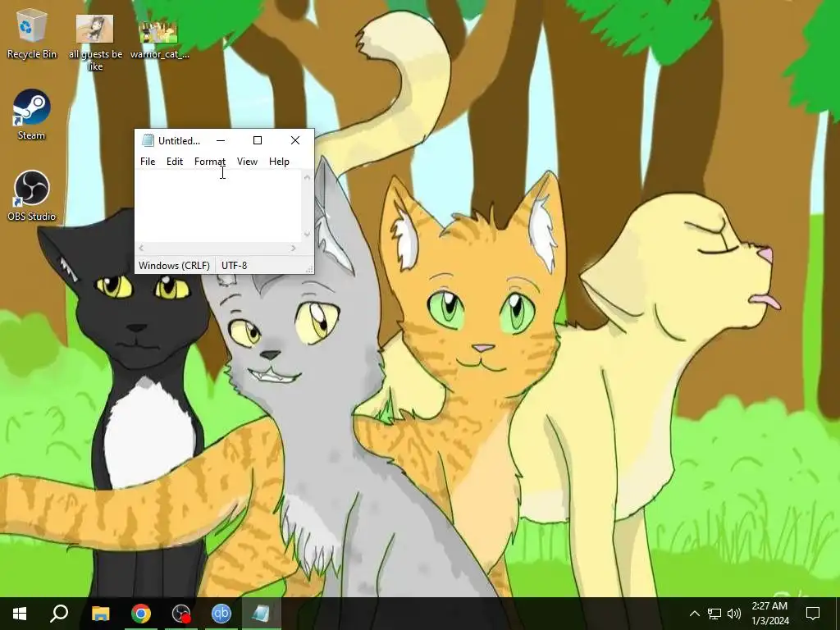Show hidden system tray icons
This screenshot has width=840, height=630.
[694, 614]
